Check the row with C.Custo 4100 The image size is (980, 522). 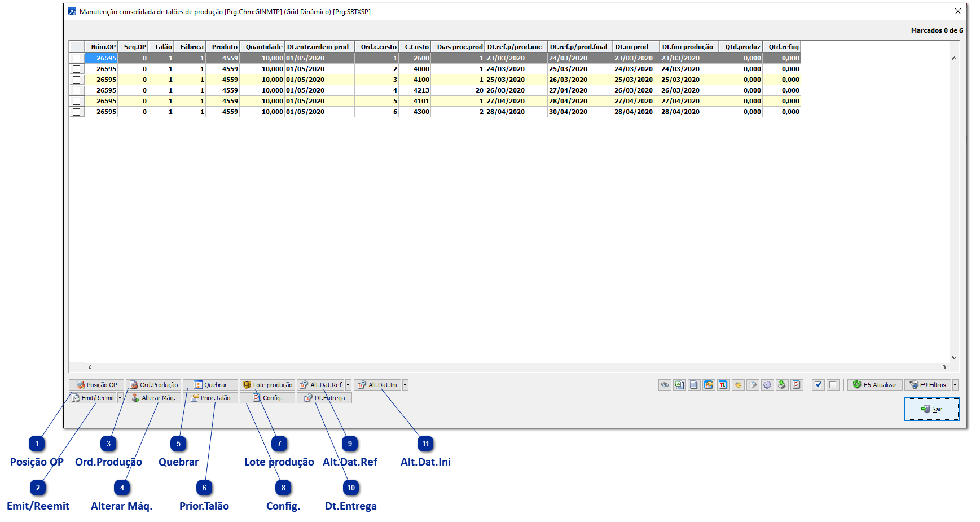click(x=77, y=80)
